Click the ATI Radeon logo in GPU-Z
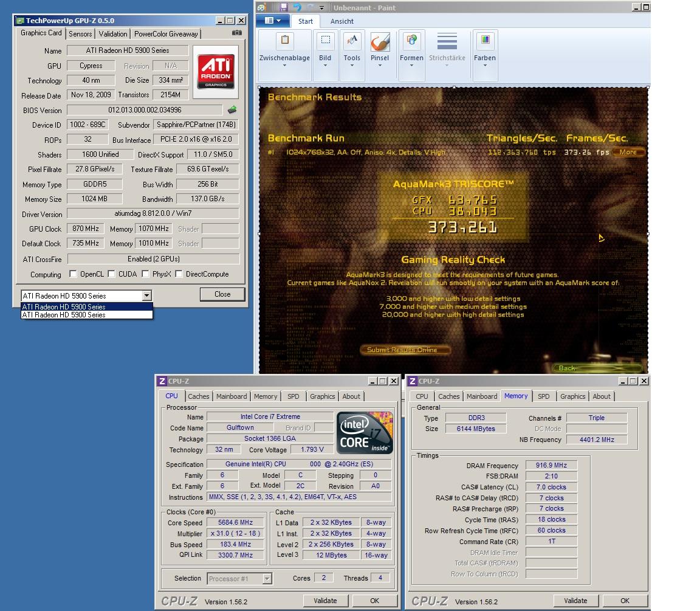This screenshot has height=611, width=700. click(x=216, y=72)
